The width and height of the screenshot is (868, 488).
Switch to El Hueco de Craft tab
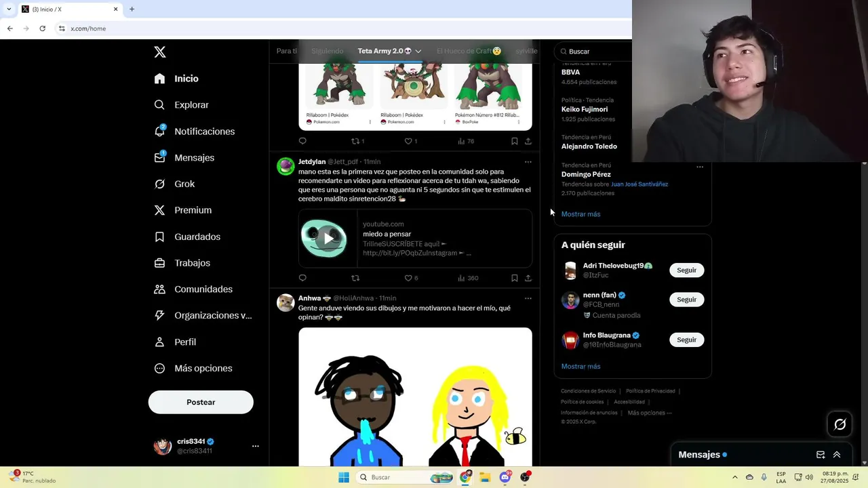click(x=469, y=51)
